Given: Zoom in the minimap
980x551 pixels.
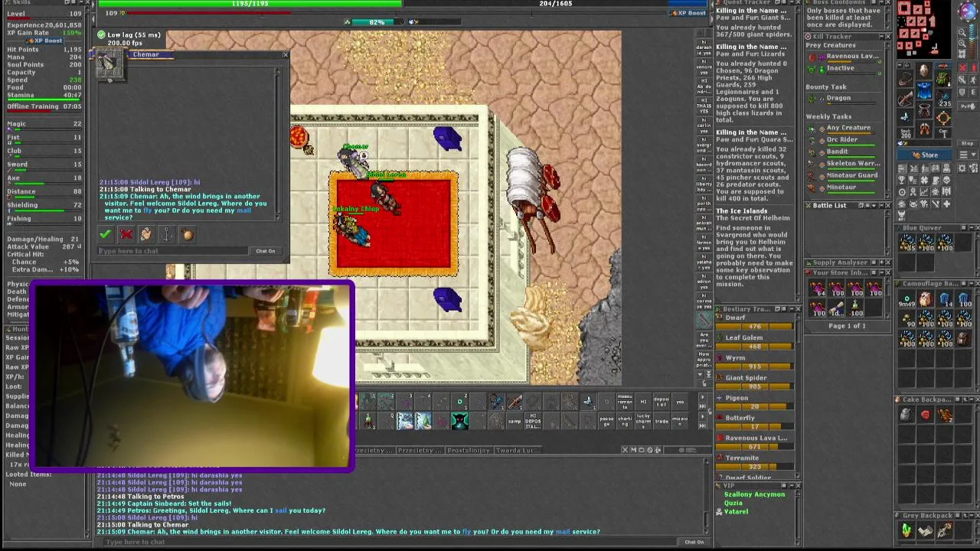Looking at the screenshot, I should coord(962,43).
